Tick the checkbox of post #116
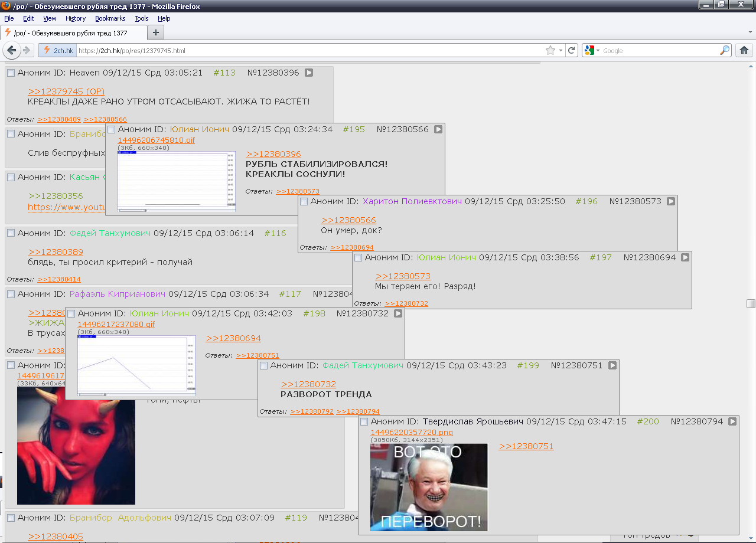 pos(11,233)
